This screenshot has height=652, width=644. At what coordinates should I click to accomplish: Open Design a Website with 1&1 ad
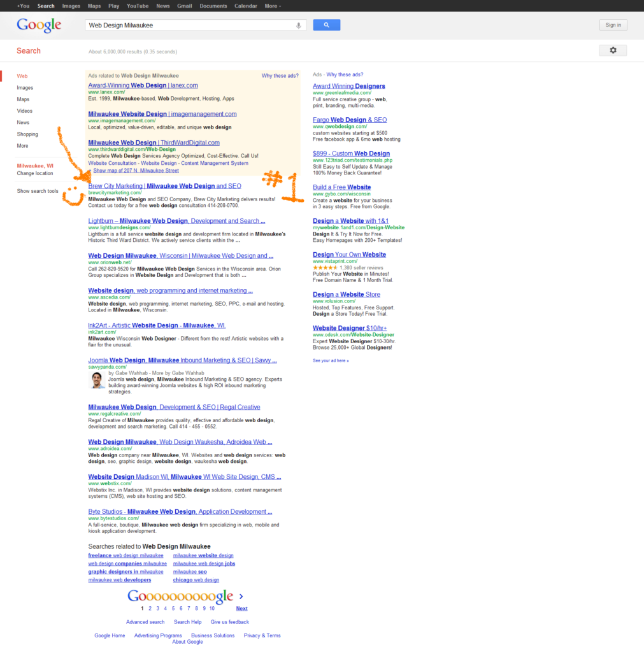(x=351, y=221)
